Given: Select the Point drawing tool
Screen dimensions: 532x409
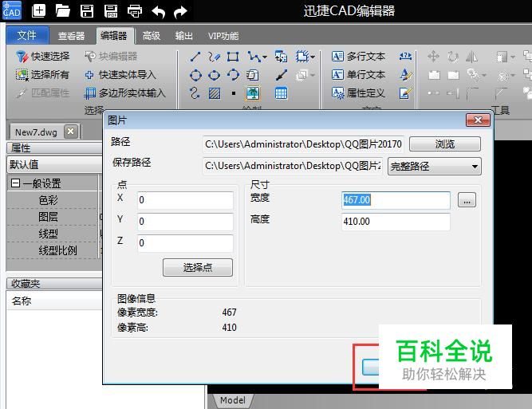Looking at the screenshot, I should (x=234, y=93).
